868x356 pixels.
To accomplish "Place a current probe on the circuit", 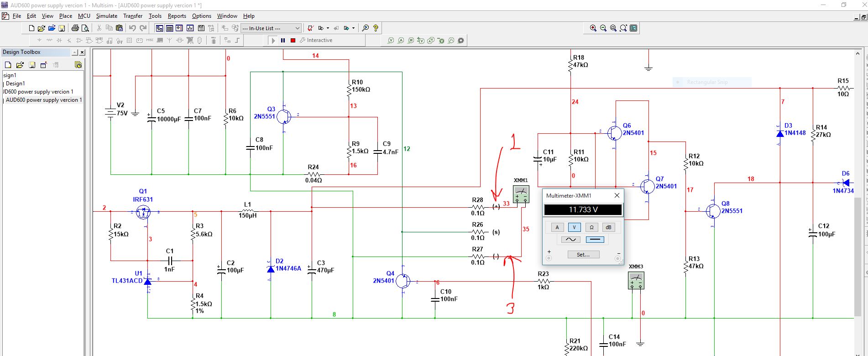I will pos(401,40).
